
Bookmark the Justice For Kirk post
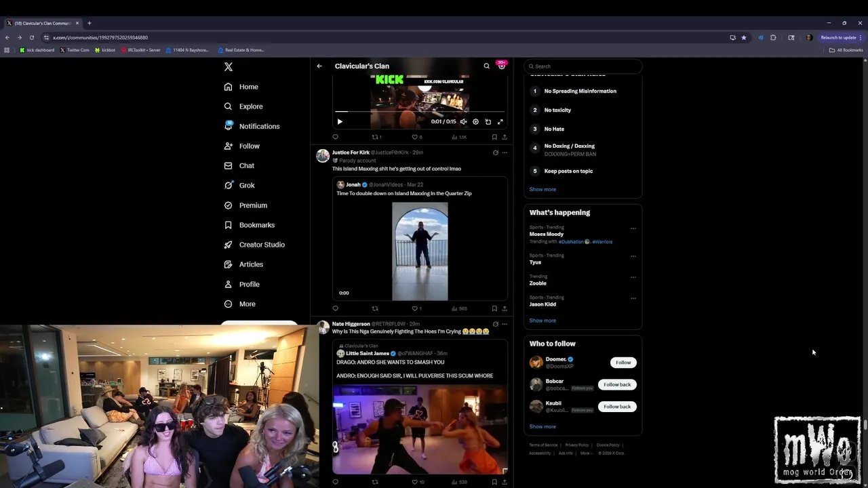(494, 308)
